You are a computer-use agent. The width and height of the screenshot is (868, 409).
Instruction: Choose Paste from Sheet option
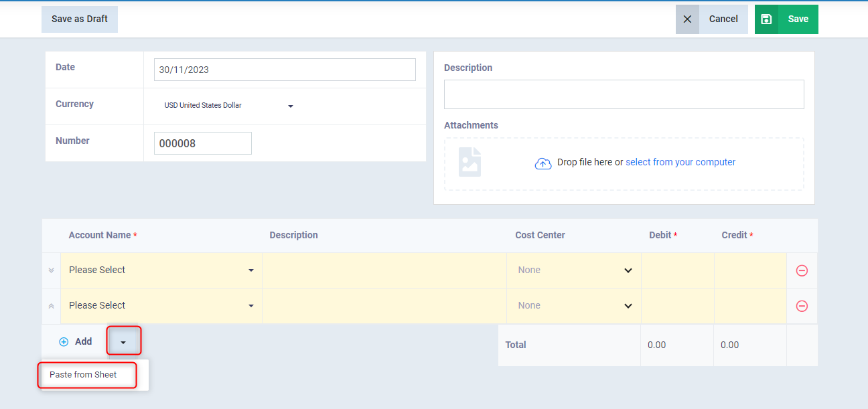coord(83,375)
